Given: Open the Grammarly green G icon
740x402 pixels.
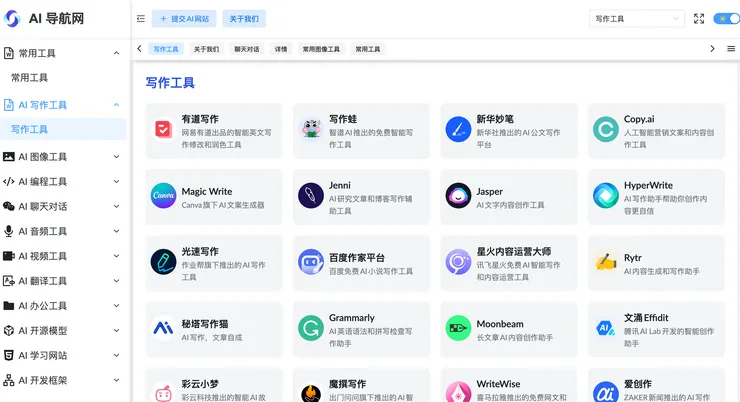Looking at the screenshot, I should [x=311, y=328].
